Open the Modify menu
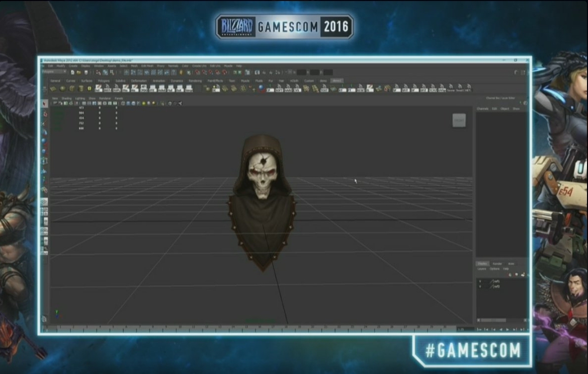Screen dimensions: 588x374 tap(61, 66)
